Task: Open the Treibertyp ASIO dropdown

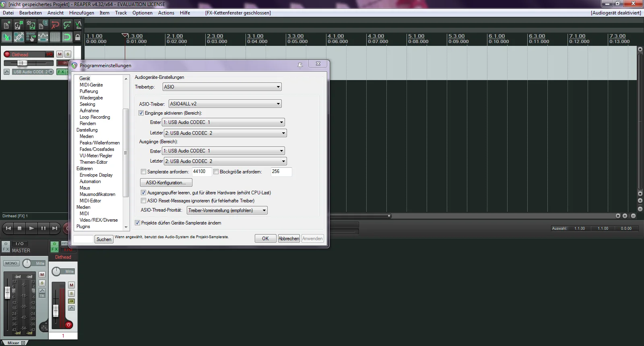Action: (222, 87)
